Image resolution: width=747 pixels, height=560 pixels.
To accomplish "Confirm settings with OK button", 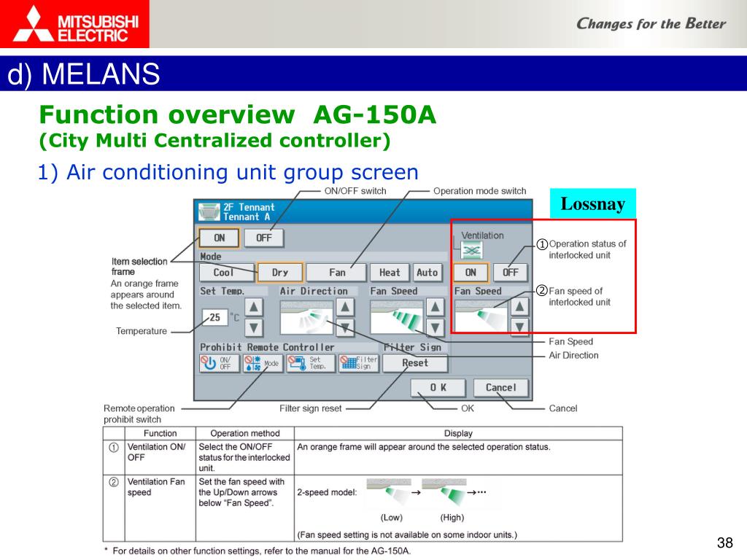I will 438,388.
